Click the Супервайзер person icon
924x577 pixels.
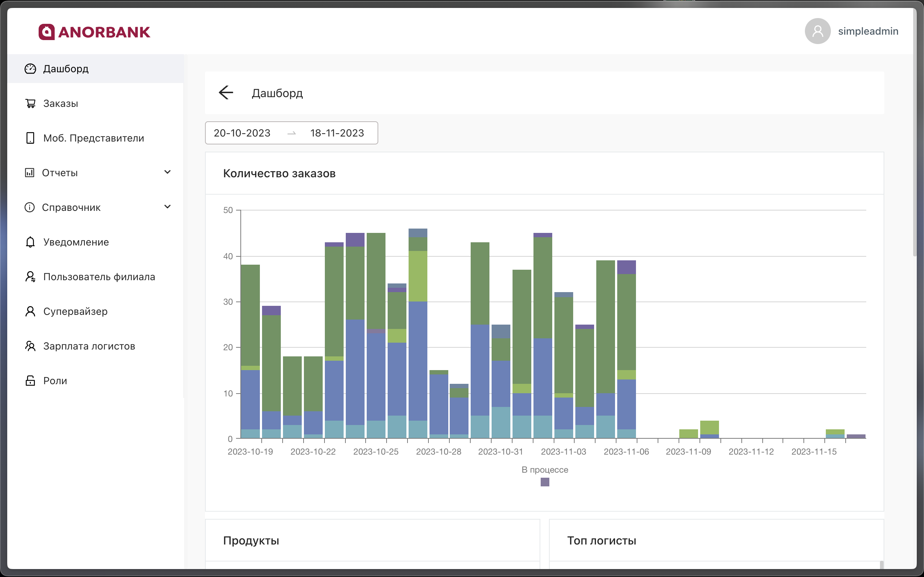tap(30, 311)
